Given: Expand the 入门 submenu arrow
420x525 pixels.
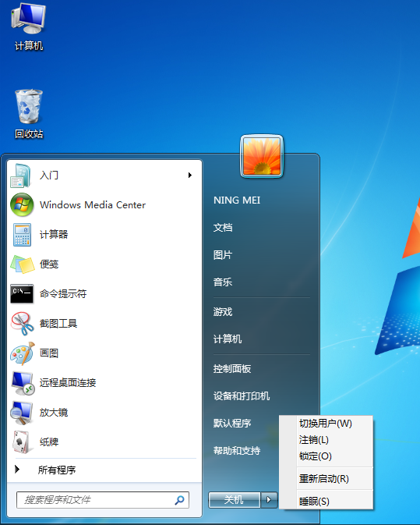Looking at the screenshot, I should tap(190, 175).
